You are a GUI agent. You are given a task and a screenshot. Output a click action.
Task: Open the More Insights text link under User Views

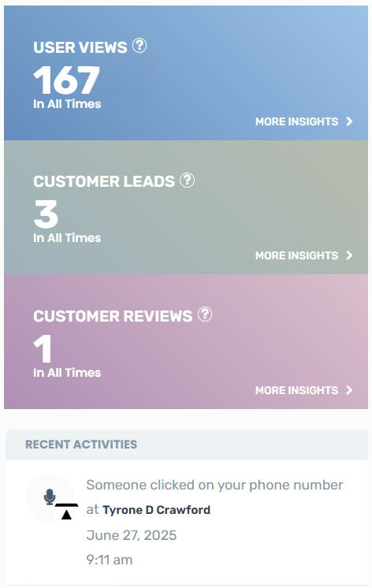(x=296, y=121)
